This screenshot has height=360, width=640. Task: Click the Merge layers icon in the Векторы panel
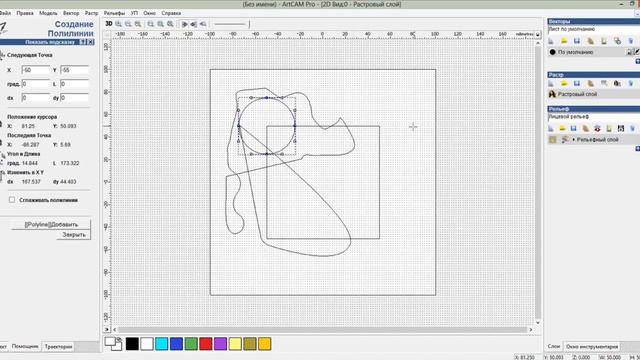pyautogui.click(x=617, y=41)
